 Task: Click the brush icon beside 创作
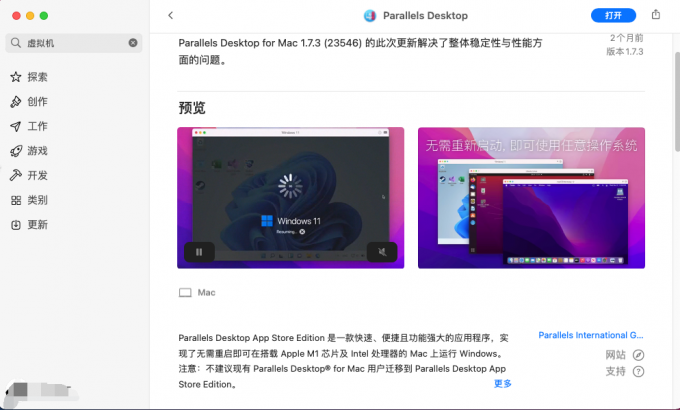click(x=16, y=102)
